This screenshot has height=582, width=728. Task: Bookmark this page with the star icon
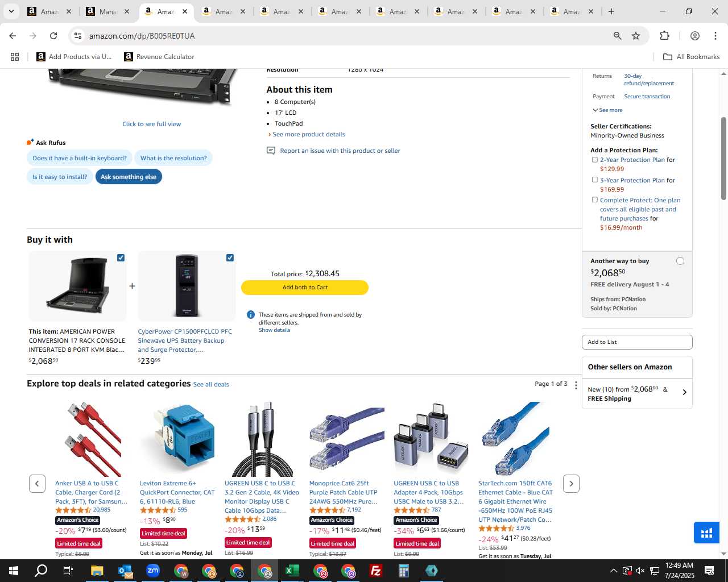636,36
